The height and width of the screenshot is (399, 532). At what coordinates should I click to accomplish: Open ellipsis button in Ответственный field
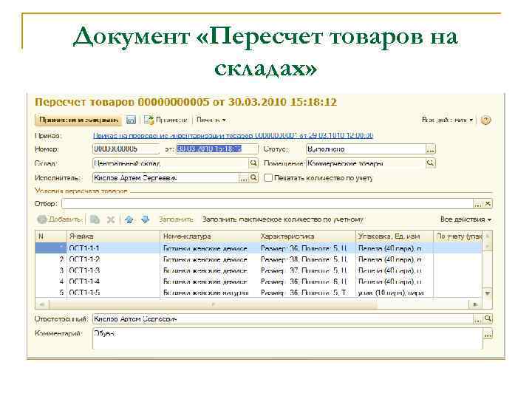point(477,319)
